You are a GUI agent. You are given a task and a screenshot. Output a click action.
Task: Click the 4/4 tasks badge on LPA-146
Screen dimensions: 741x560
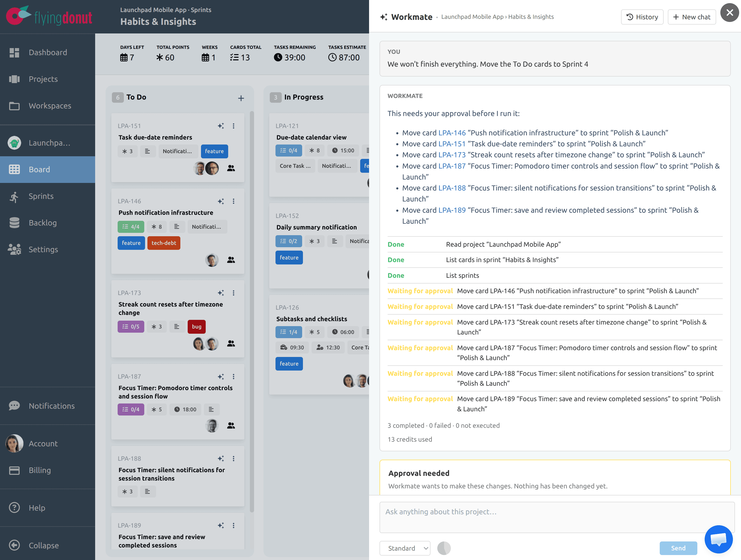[x=131, y=227]
